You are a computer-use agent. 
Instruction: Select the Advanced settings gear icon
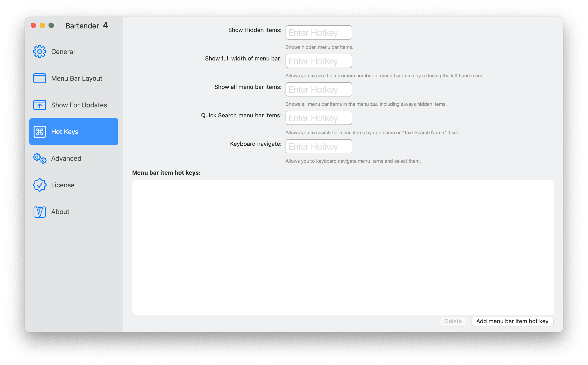pyautogui.click(x=40, y=158)
